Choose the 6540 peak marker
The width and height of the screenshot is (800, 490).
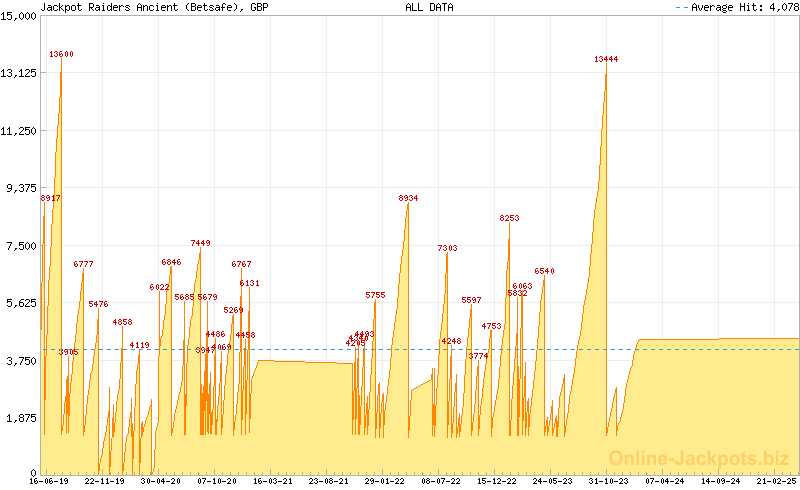click(544, 271)
